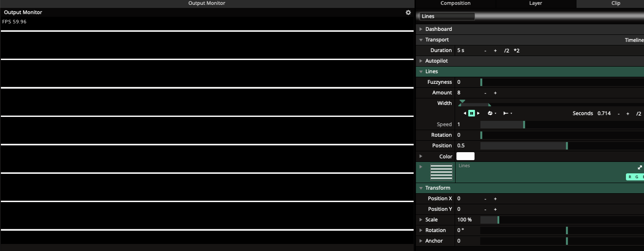Toggle the R channel button

(630, 177)
